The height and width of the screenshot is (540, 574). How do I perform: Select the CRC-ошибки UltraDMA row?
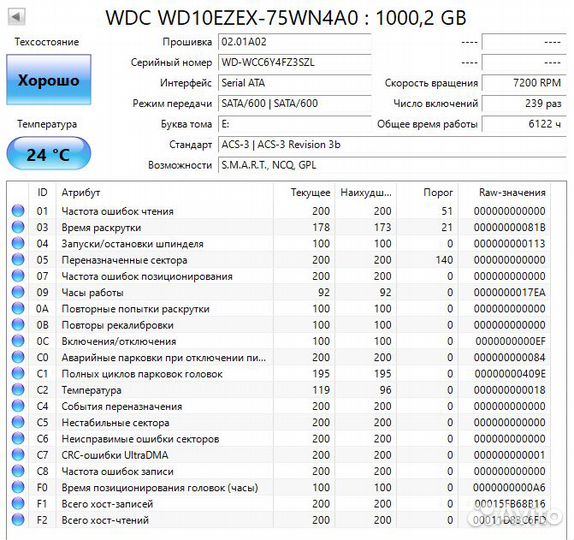[279, 455]
